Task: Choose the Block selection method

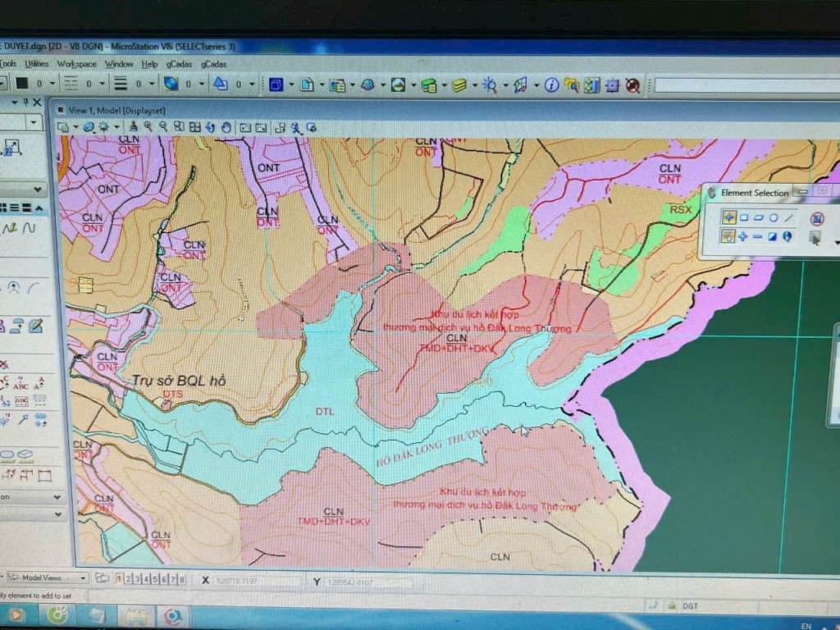Action: 744,217
